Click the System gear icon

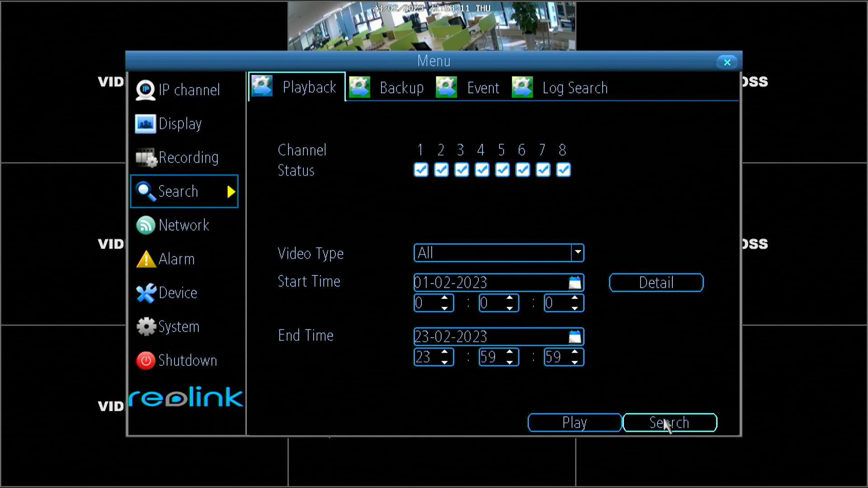point(145,326)
